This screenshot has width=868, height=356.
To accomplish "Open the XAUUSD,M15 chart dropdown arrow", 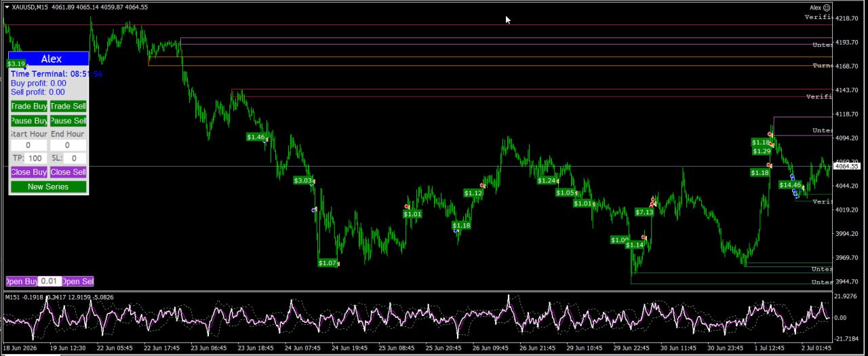I will [7, 7].
